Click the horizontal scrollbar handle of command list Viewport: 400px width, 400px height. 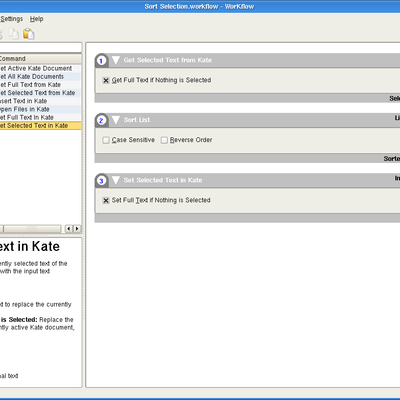[32, 229]
